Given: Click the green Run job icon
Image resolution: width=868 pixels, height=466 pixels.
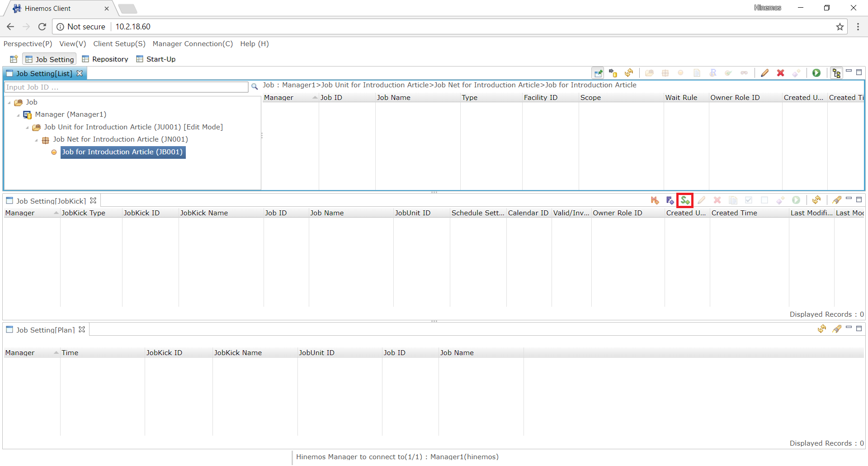Looking at the screenshot, I should pos(816,73).
